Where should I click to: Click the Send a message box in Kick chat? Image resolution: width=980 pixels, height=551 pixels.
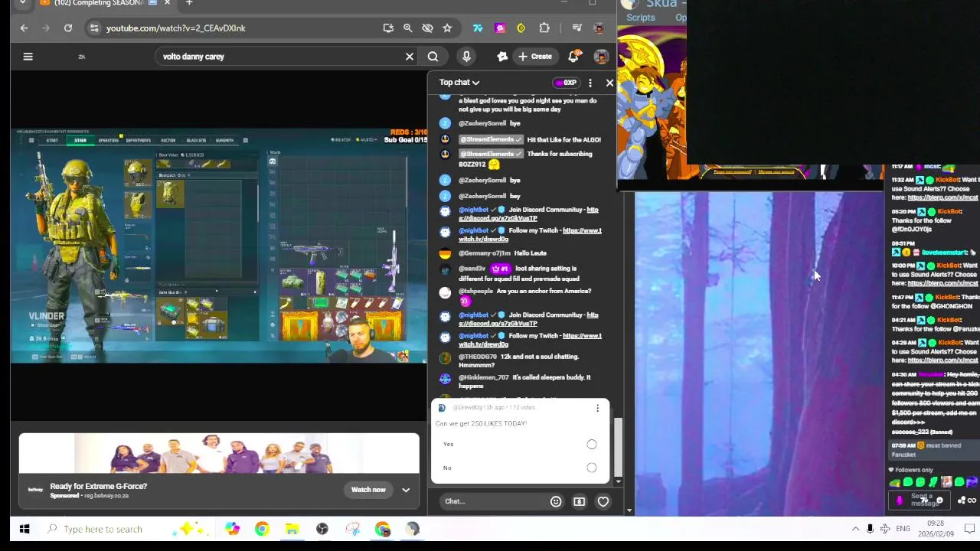click(920, 500)
